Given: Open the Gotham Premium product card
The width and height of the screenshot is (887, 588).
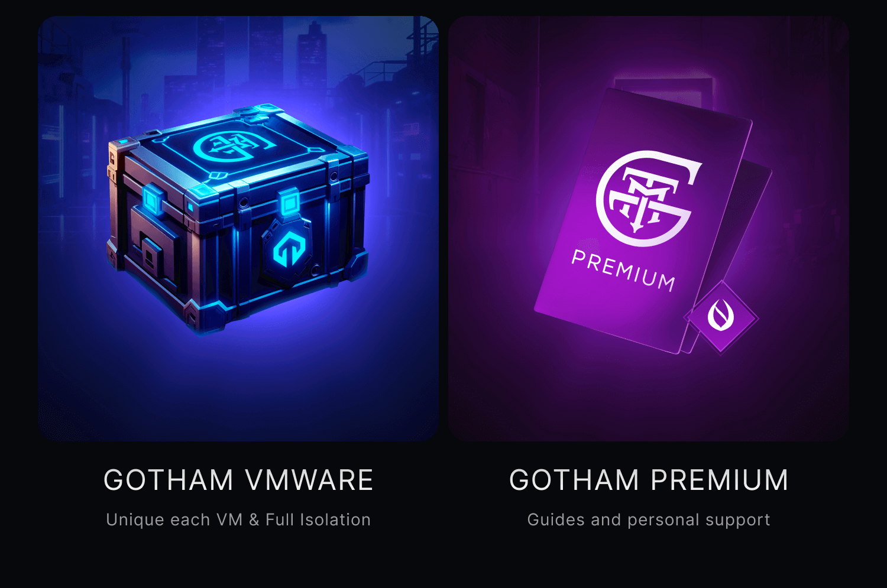Looking at the screenshot, I should coord(649,228).
